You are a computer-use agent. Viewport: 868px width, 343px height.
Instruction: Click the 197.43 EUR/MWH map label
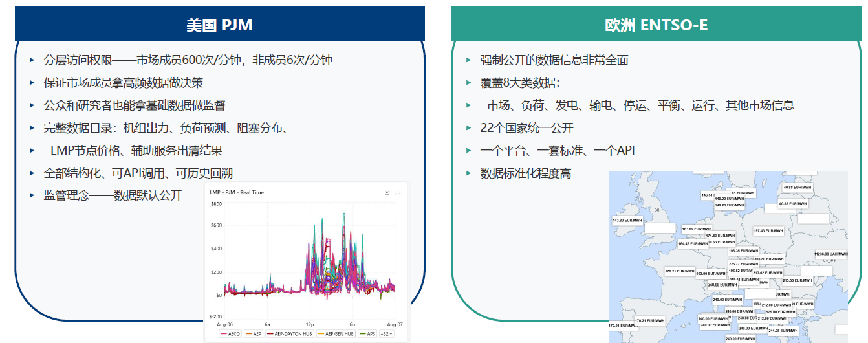768,231
